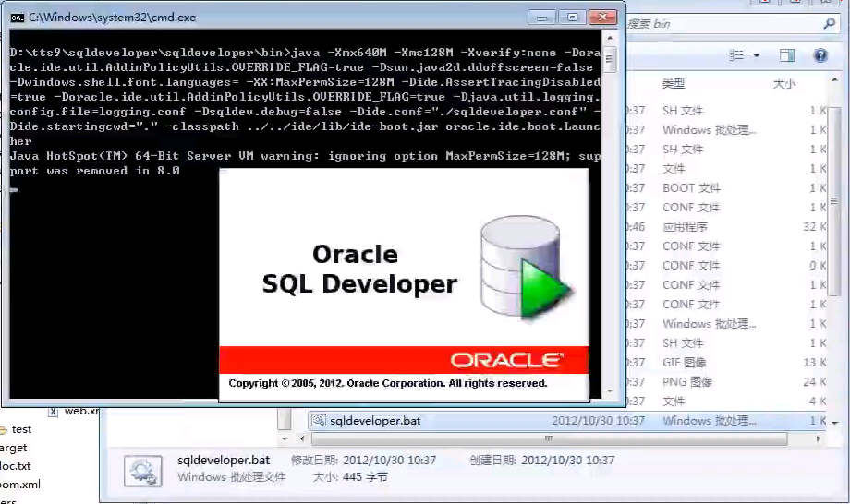
Task: Click the 应用程序 type cell
Action: click(x=685, y=227)
